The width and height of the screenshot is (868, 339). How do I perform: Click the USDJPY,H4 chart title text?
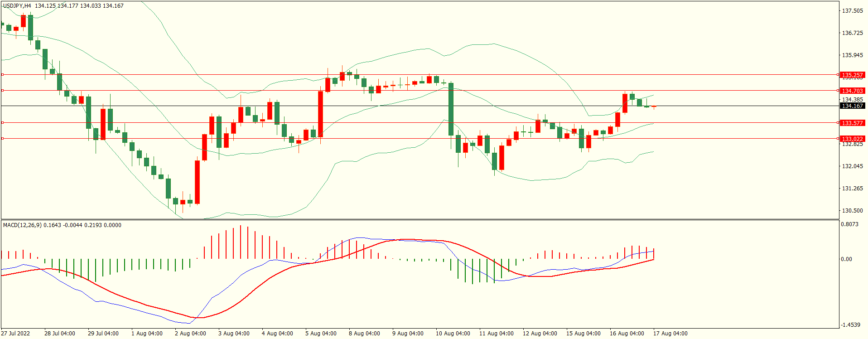pos(17,6)
